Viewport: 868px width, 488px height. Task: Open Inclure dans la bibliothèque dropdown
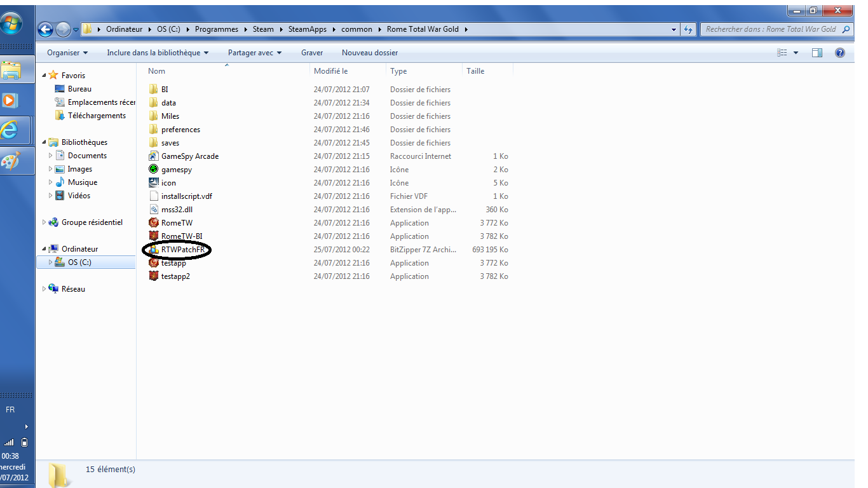pos(158,53)
